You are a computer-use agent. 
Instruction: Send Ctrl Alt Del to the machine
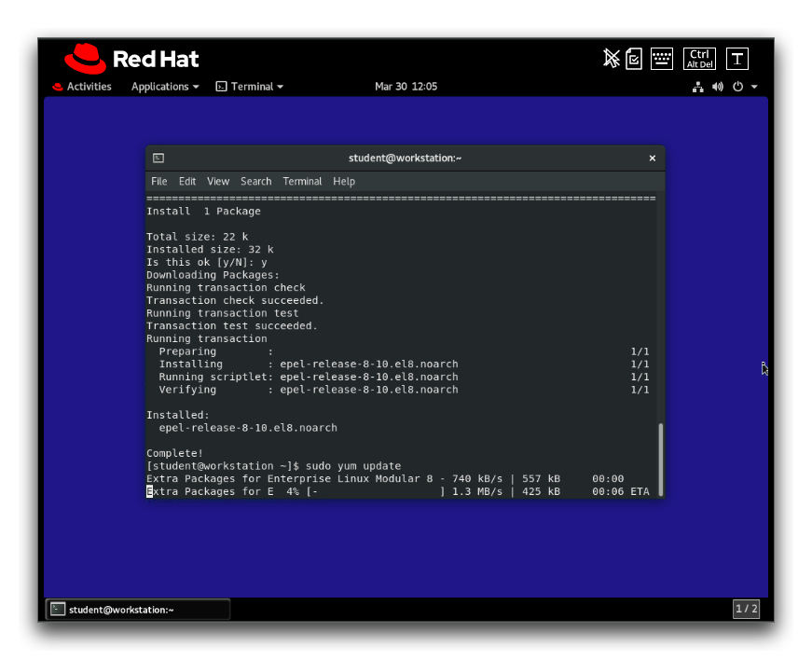[x=699, y=59]
